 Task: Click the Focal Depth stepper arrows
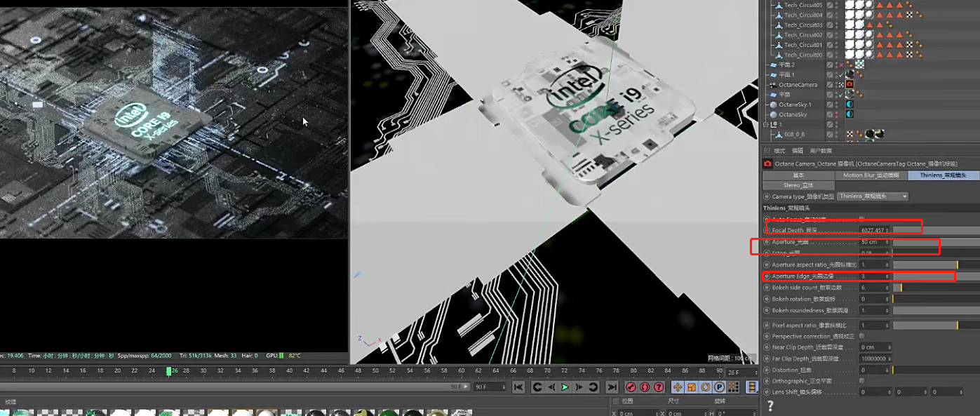(x=887, y=230)
